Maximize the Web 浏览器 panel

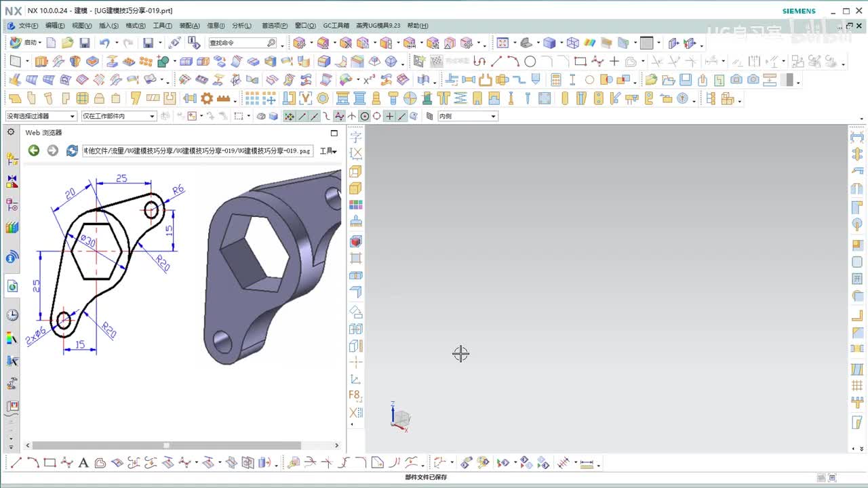334,133
